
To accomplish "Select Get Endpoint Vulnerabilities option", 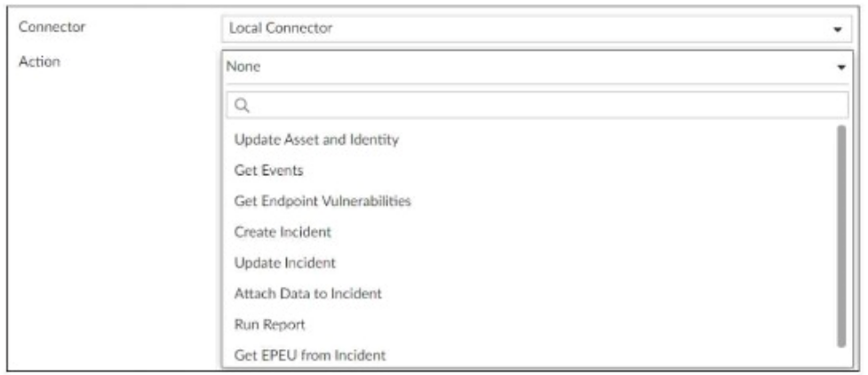I will (323, 202).
